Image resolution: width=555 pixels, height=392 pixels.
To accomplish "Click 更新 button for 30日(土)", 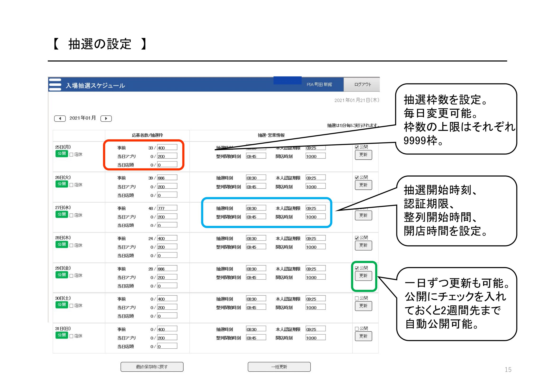I will click(x=363, y=306).
